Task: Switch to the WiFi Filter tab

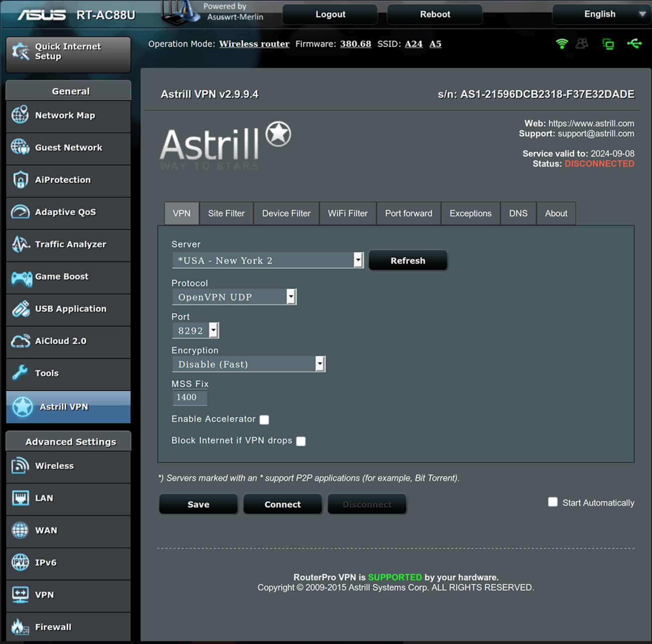Action: pyautogui.click(x=348, y=213)
